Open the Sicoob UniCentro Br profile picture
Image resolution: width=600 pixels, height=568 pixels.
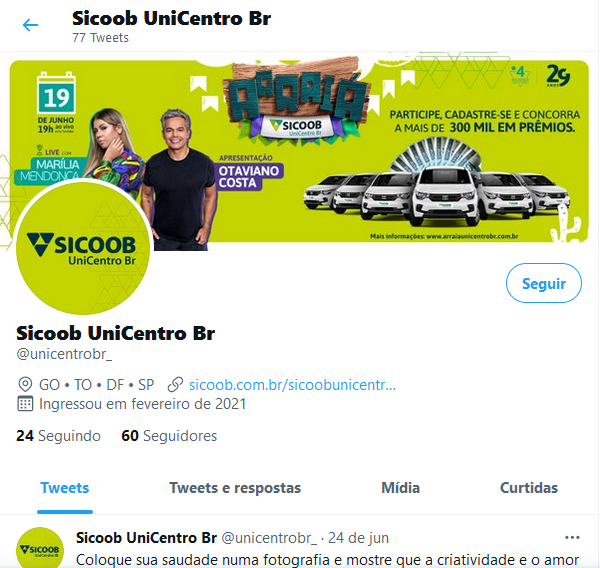[x=83, y=247]
